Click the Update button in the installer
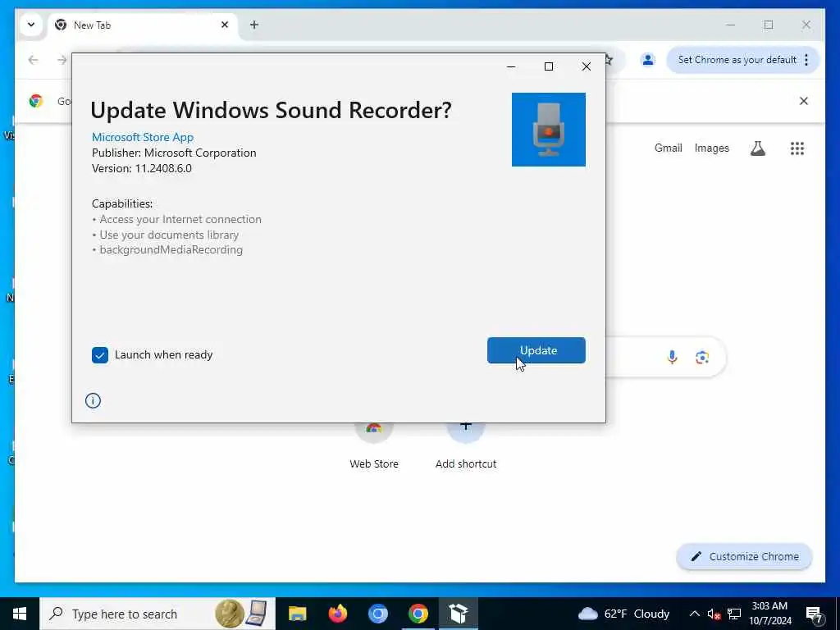840x630 pixels. [x=536, y=350]
